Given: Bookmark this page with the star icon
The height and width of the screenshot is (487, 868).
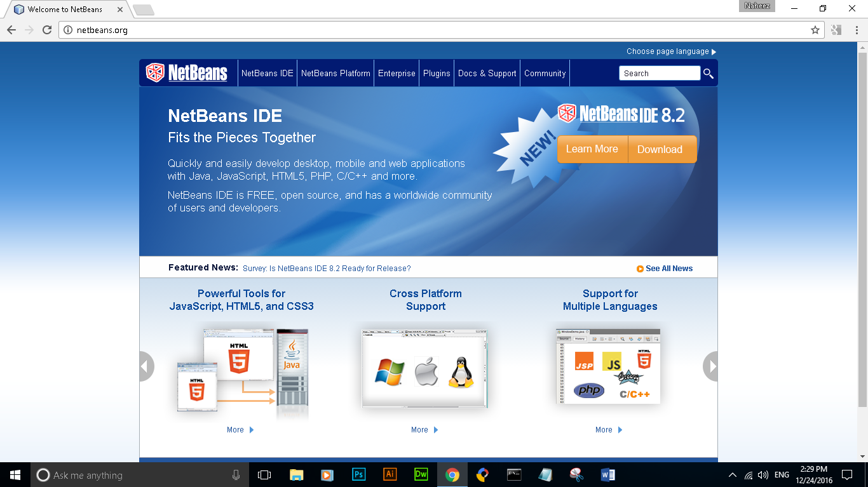Looking at the screenshot, I should point(815,30).
